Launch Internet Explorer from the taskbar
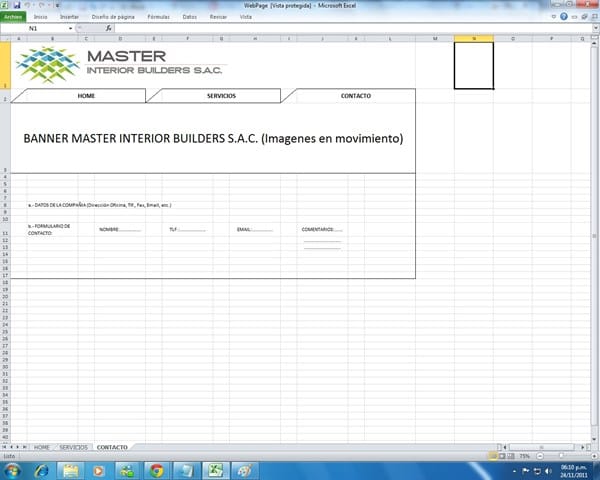The width and height of the screenshot is (600, 480). pos(41,470)
